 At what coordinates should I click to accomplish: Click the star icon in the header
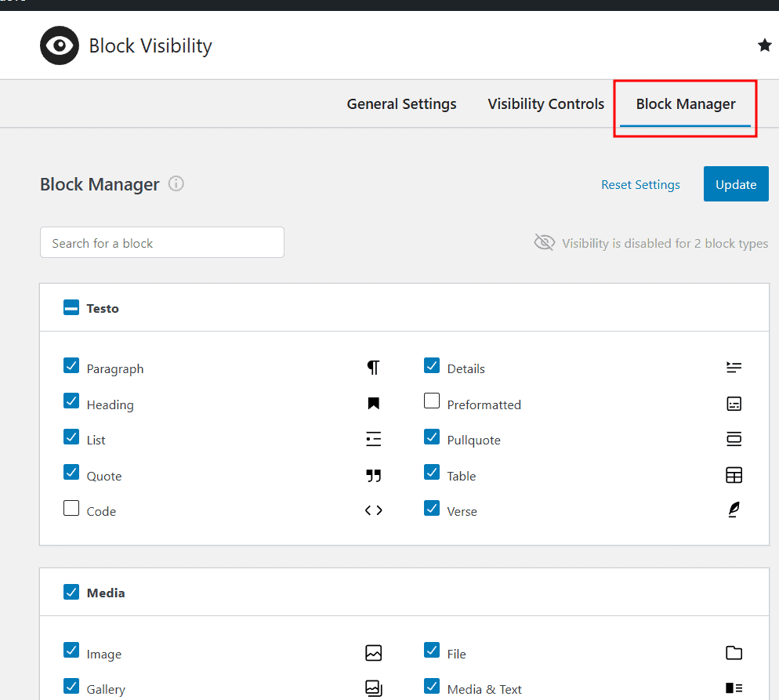[x=765, y=45]
